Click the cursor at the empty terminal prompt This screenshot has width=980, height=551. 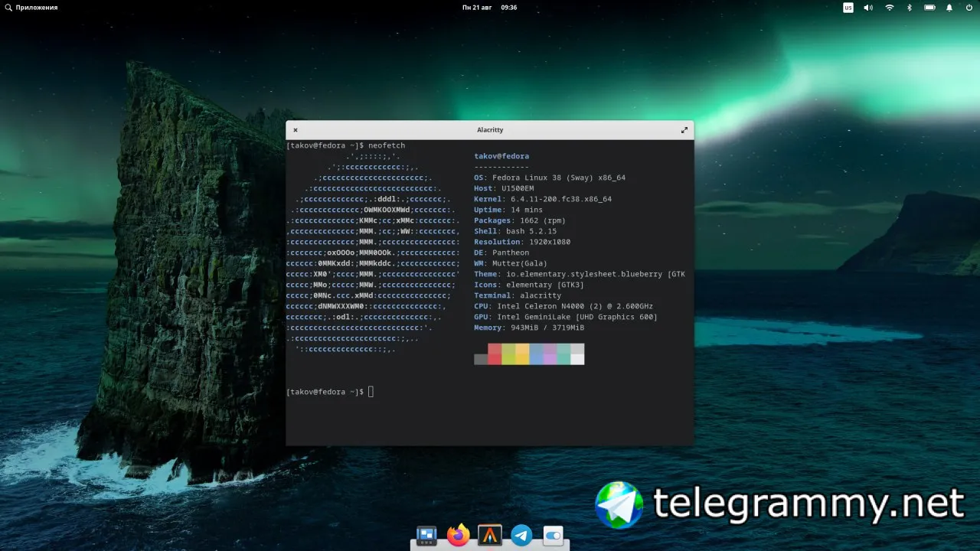click(371, 392)
